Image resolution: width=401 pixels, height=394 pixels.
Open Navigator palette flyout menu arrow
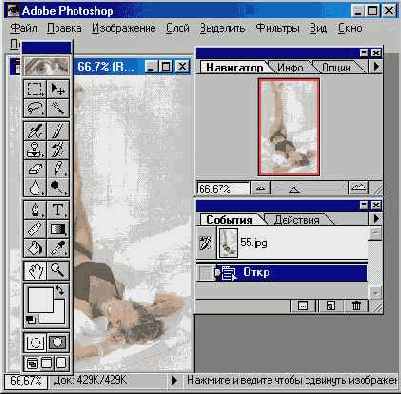pyautogui.click(x=376, y=67)
